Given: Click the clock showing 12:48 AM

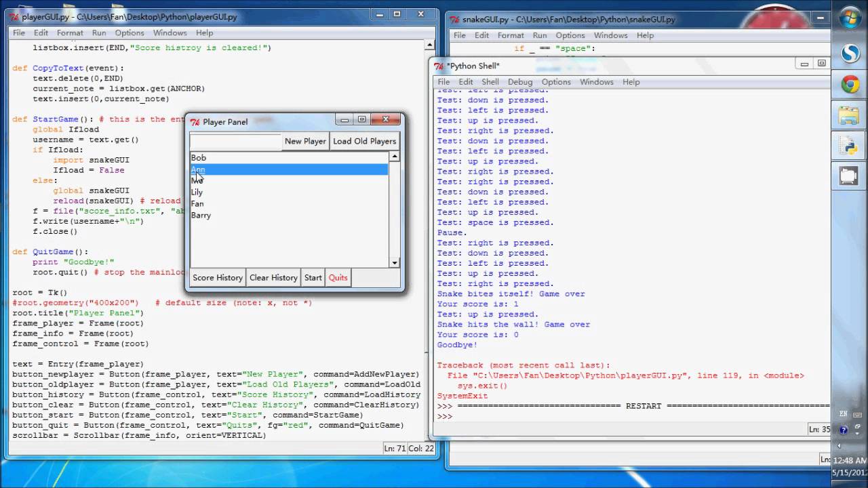Looking at the screenshot, I should click(x=848, y=460).
